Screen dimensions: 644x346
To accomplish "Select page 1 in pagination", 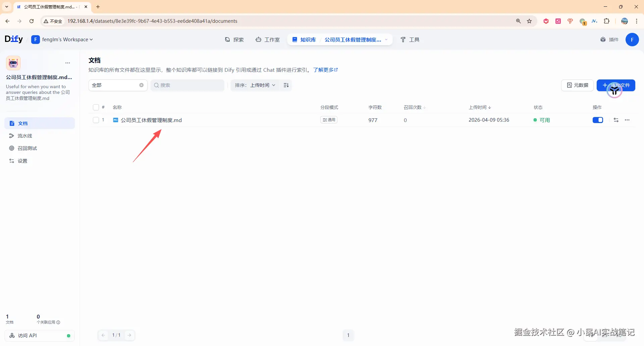I will [x=348, y=335].
